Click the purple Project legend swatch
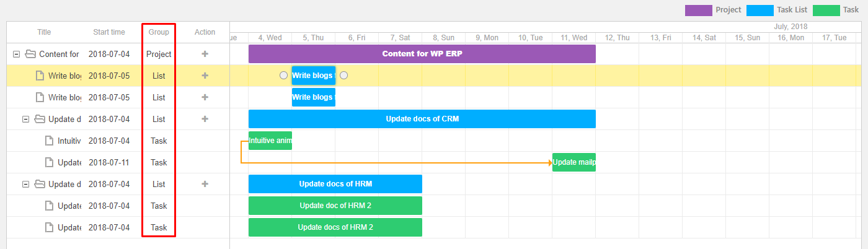 pyautogui.click(x=698, y=10)
